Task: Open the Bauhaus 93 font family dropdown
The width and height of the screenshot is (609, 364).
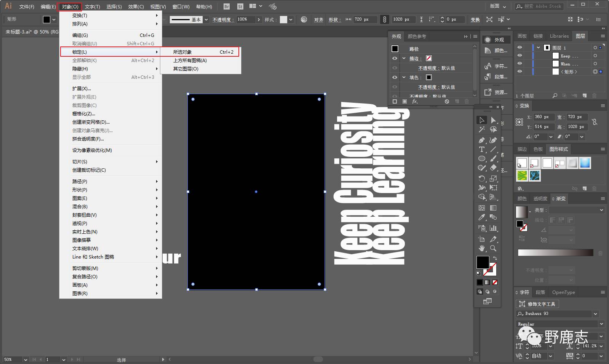Action: [595, 314]
